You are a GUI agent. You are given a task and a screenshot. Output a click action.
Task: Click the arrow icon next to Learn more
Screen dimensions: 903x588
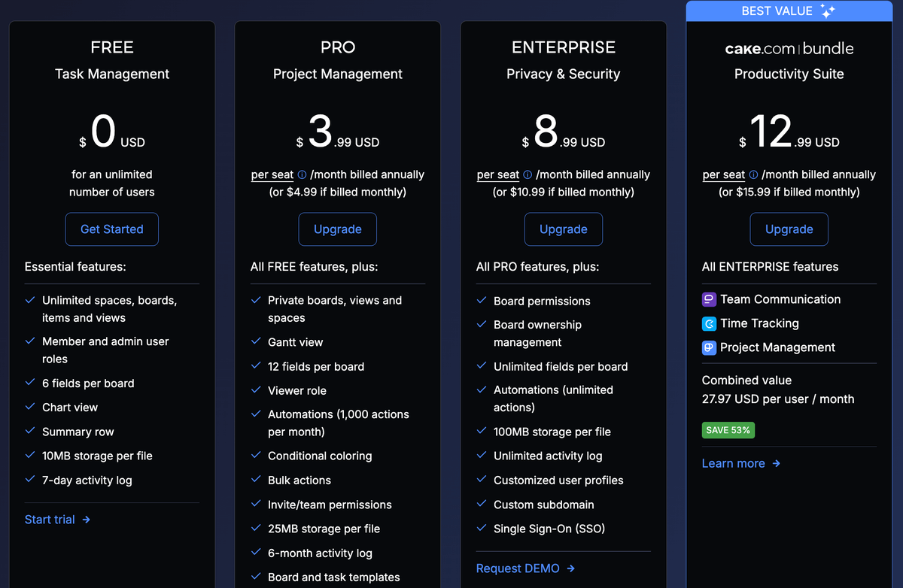pos(774,463)
